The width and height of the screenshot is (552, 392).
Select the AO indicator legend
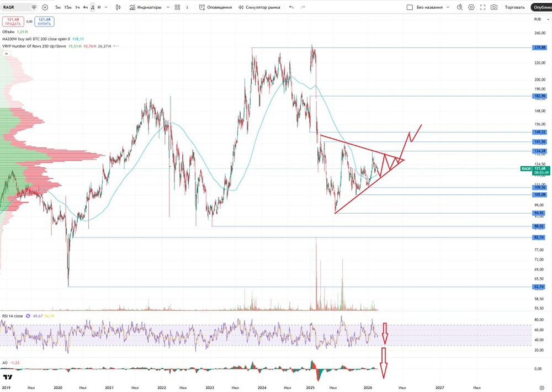pos(5,362)
